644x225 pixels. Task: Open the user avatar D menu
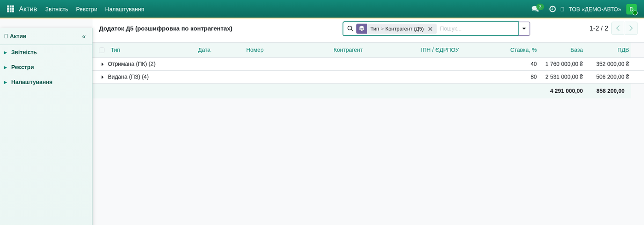click(631, 9)
